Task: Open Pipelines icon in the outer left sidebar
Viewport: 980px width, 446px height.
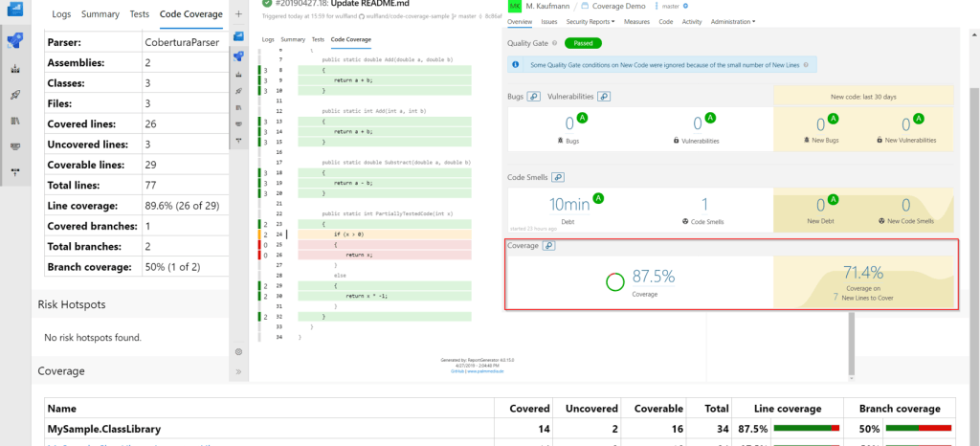Action: (14, 42)
